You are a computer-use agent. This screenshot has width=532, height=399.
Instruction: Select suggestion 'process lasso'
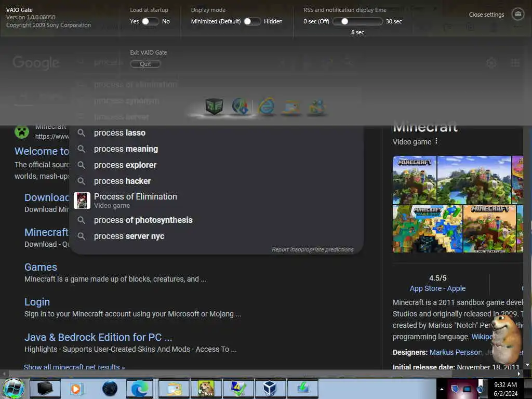click(x=216, y=133)
